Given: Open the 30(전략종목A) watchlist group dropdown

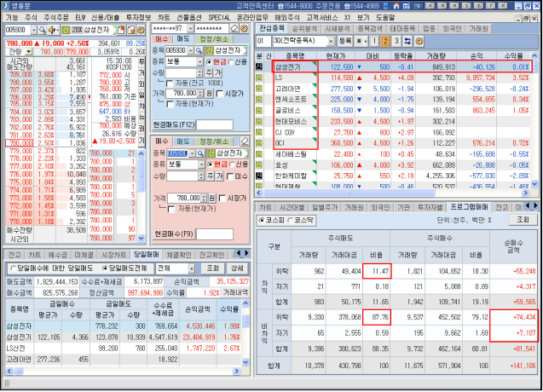Looking at the screenshot, I should [x=331, y=42].
